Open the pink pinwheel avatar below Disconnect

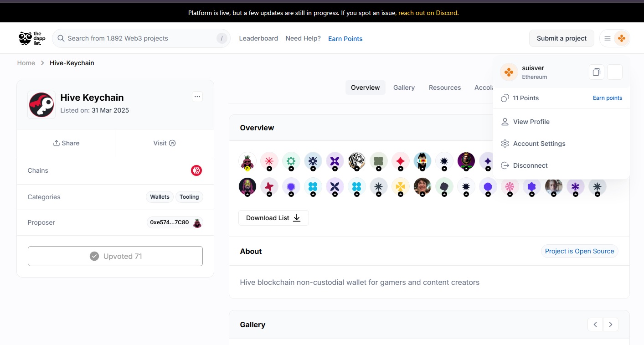[x=510, y=186]
